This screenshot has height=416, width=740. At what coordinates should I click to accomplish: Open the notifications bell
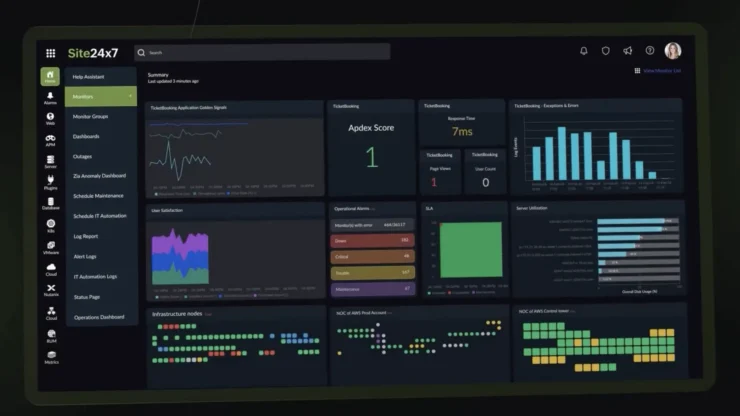pyautogui.click(x=584, y=51)
